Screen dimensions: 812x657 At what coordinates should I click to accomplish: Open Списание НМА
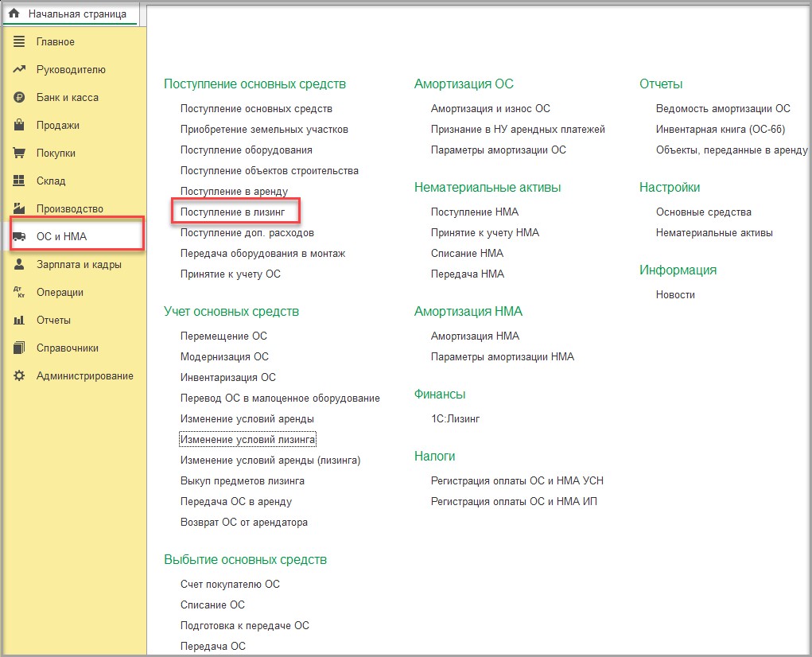coord(467,254)
